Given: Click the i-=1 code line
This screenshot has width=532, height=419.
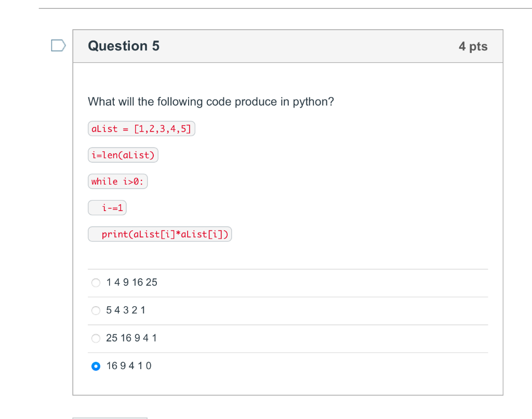Looking at the screenshot, I should [107, 208].
